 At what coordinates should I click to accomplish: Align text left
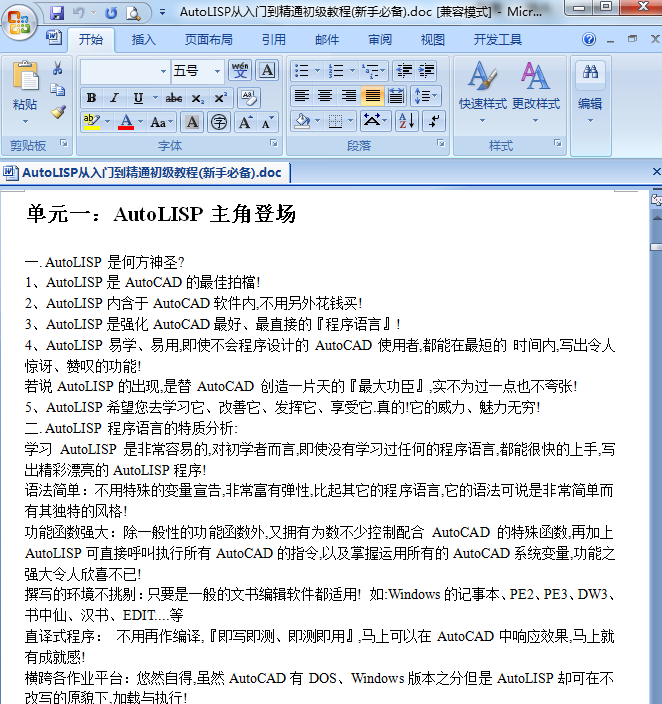(x=301, y=96)
